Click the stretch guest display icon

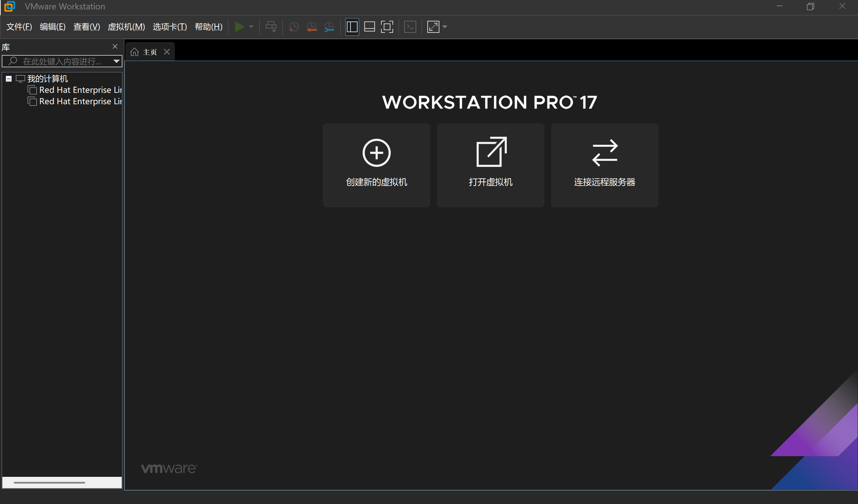[x=433, y=26]
